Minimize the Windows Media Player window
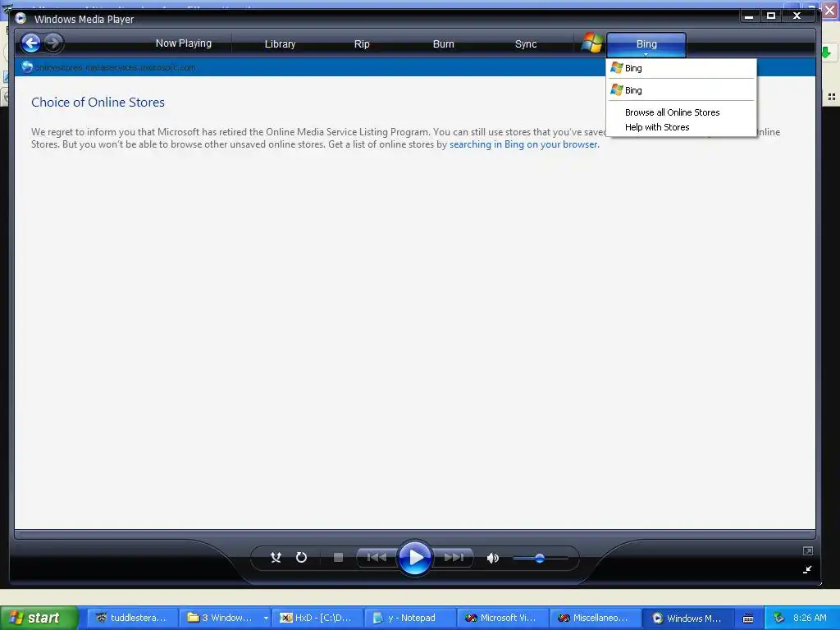This screenshot has height=630, width=840. 749,16
